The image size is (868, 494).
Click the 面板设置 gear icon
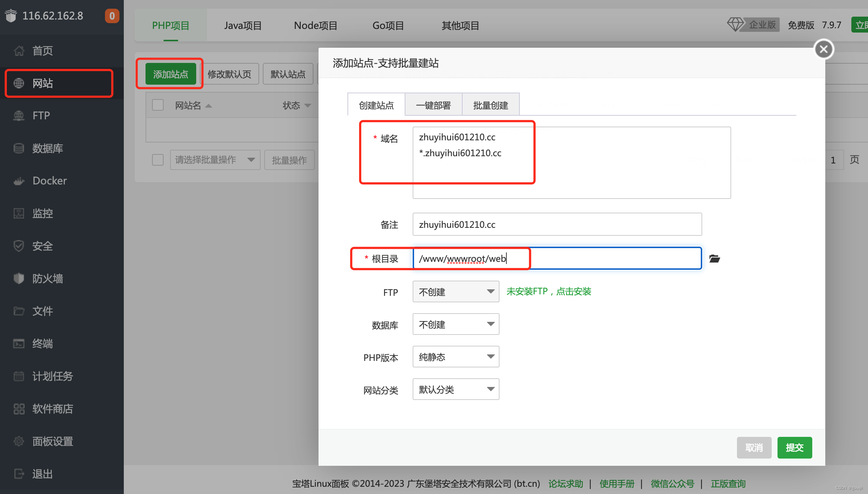[x=19, y=441]
